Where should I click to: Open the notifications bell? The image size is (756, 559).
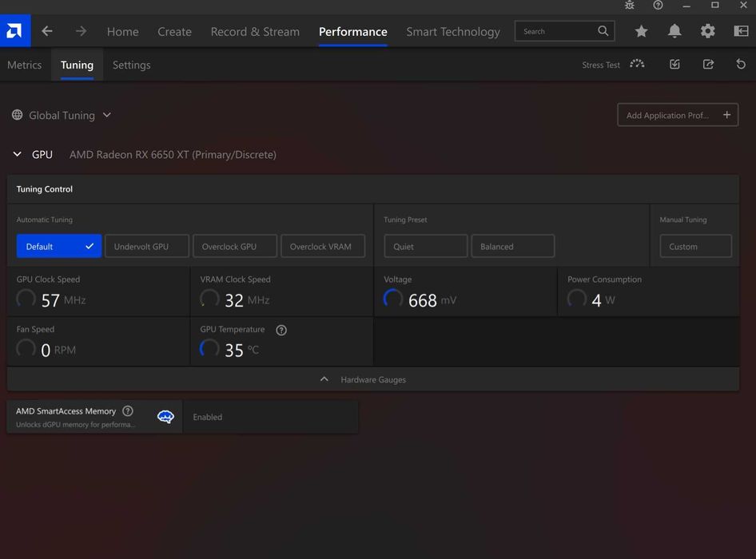[674, 31]
